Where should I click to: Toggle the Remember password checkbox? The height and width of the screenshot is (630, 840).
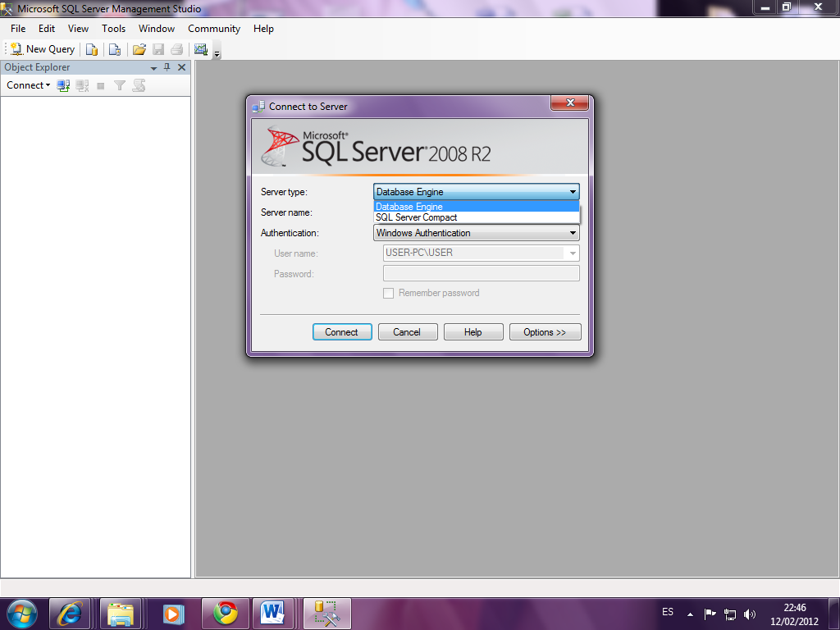[389, 293]
